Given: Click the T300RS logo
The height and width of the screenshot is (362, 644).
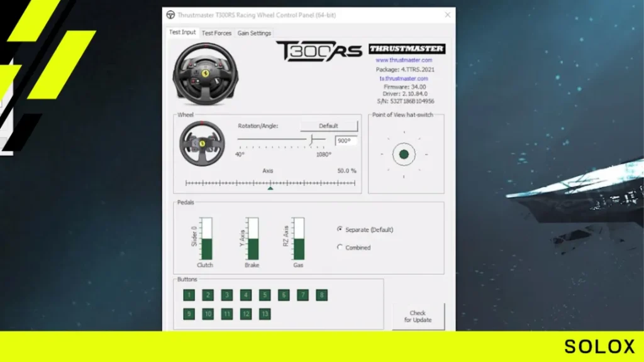Looking at the screenshot, I should click(319, 51).
